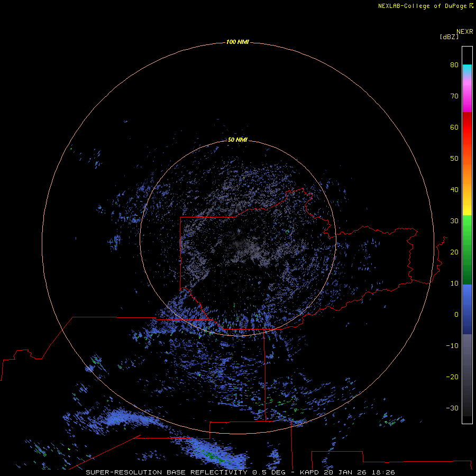Click the 30 dBZ scale value
Screen dimensions: 476x476
[454, 221]
